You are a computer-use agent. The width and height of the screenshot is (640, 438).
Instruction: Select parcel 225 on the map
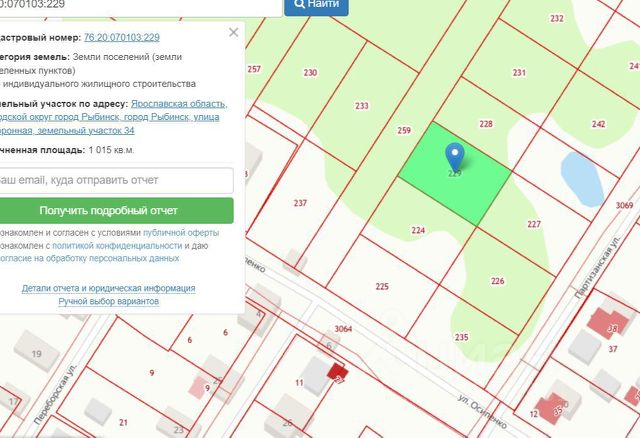click(382, 287)
